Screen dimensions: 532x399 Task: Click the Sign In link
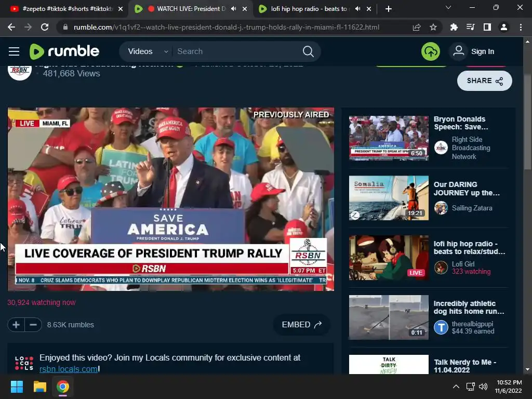click(483, 51)
